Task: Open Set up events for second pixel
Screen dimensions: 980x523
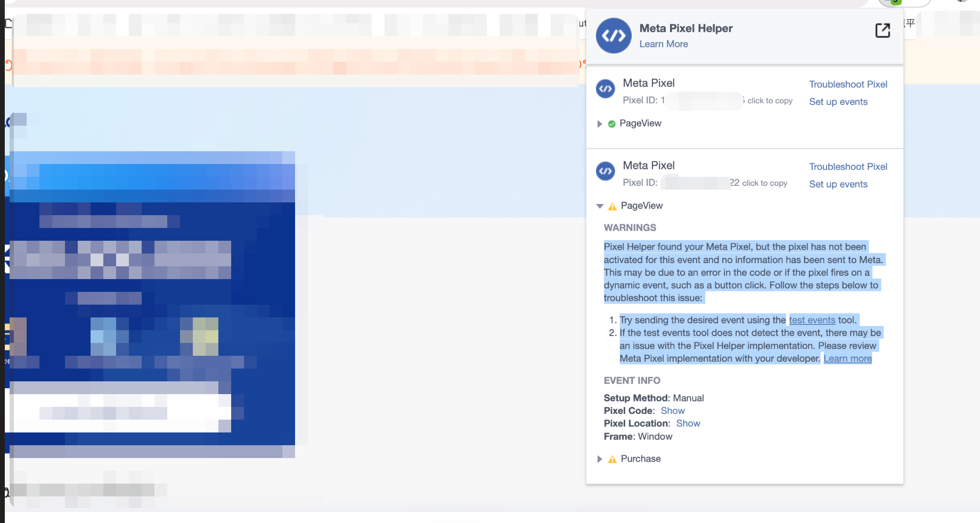Action: (838, 184)
